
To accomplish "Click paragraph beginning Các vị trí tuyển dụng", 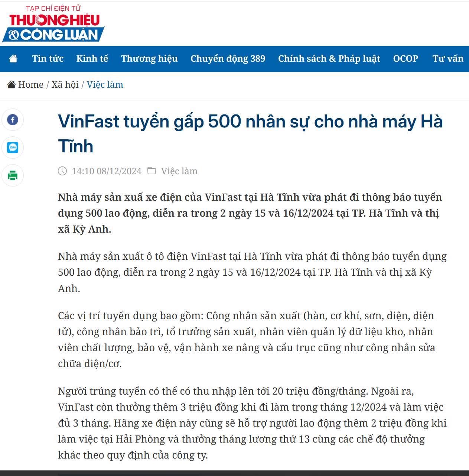I will (x=247, y=340).
